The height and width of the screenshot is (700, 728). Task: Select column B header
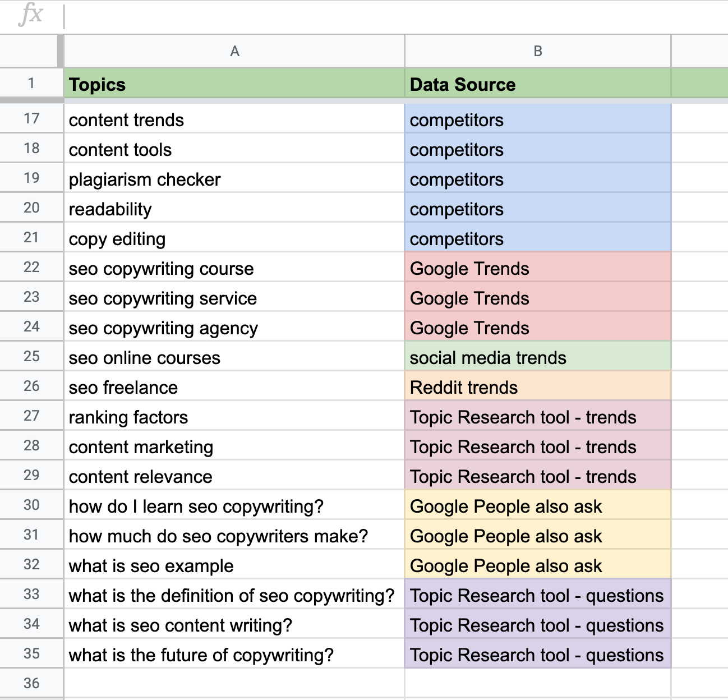[537, 50]
